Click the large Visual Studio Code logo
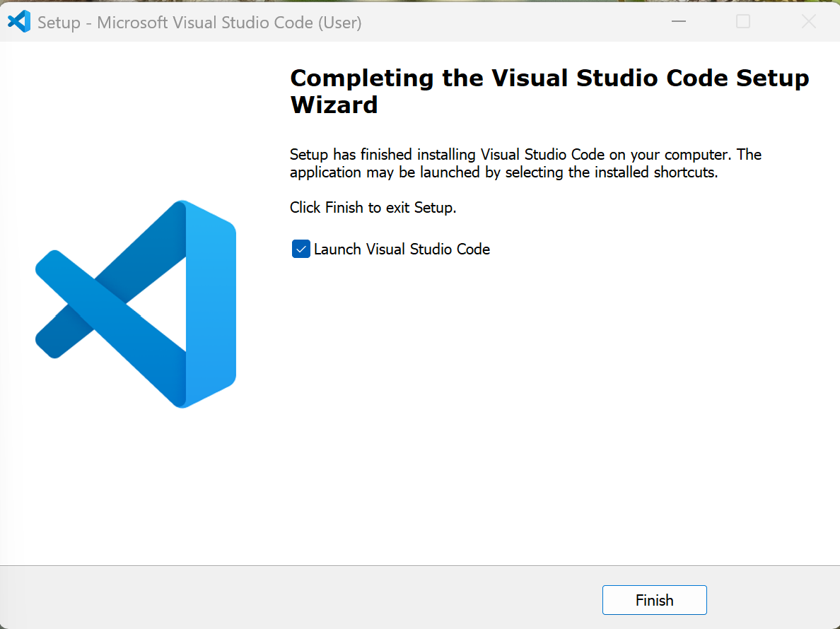 click(x=136, y=304)
